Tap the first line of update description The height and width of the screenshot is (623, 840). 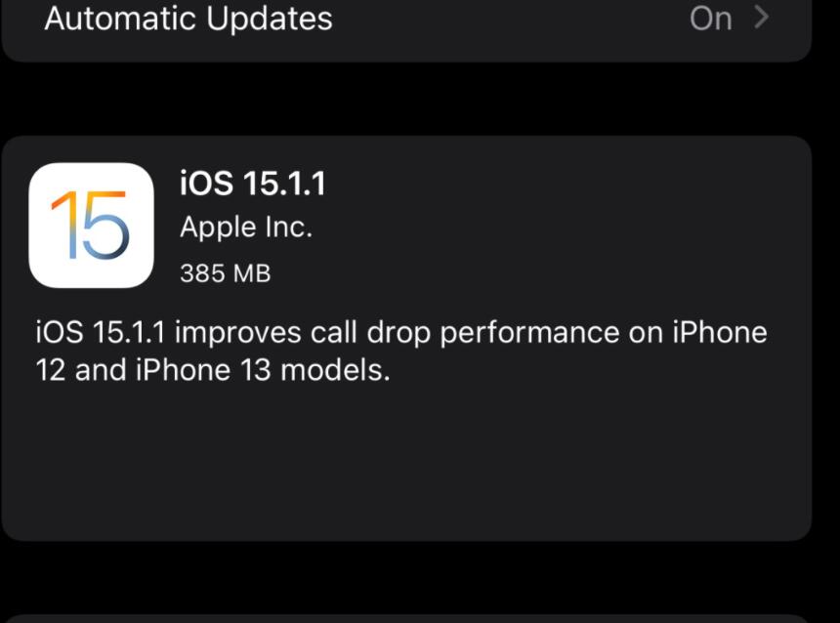[401, 333]
